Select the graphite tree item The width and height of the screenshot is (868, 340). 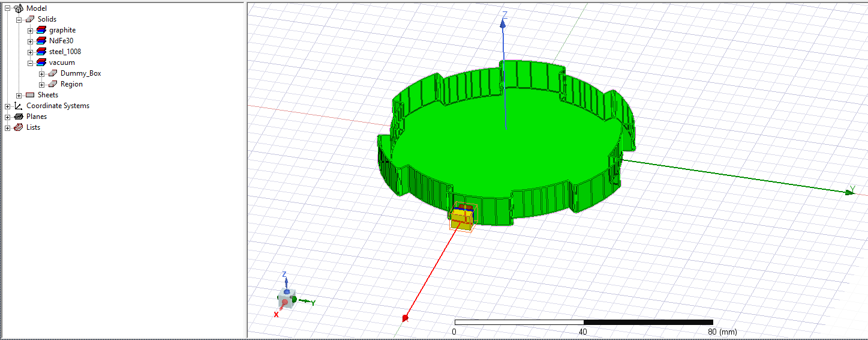tap(62, 30)
